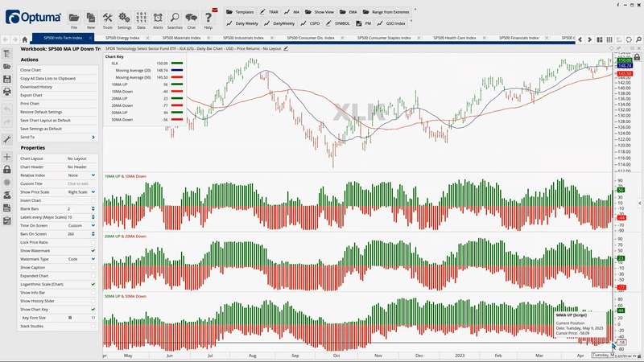Open the Searches magnifier icon

tap(175, 18)
